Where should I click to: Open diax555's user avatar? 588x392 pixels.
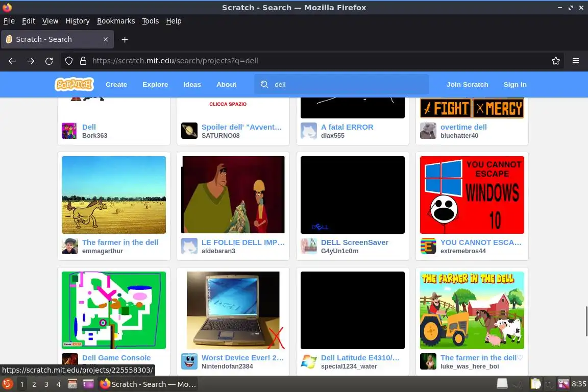point(309,131)
